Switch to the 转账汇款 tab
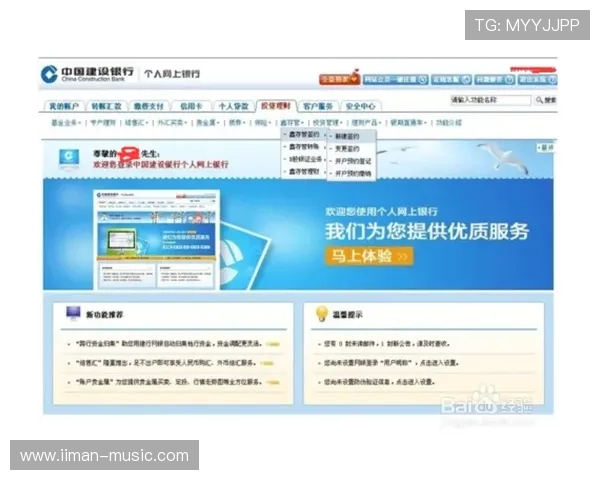The width and height of the screenshot is (600, 480). [x=106, y=106]
